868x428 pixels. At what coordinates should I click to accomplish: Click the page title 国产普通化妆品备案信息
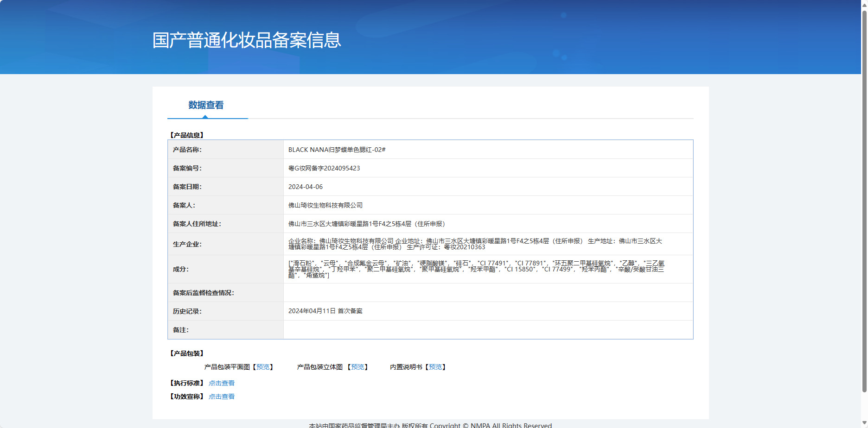tap(247, 40)
